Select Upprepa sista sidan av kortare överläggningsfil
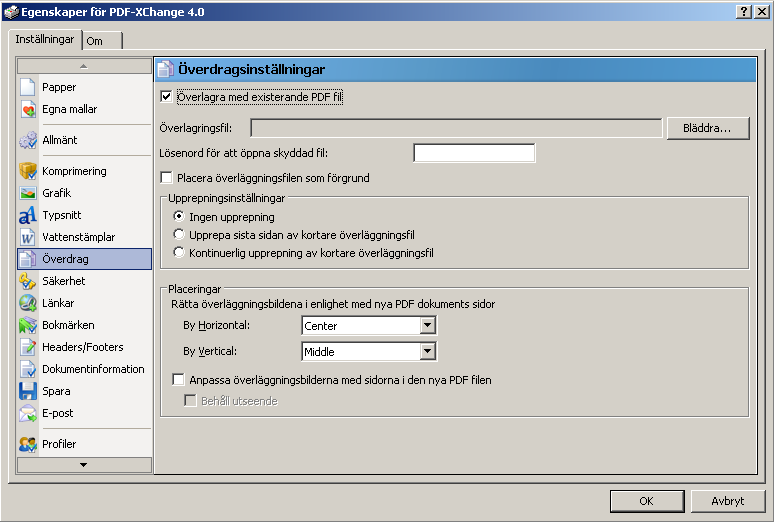Image resolution: width=774 pixels, height=522 pixels. (179, 235)
